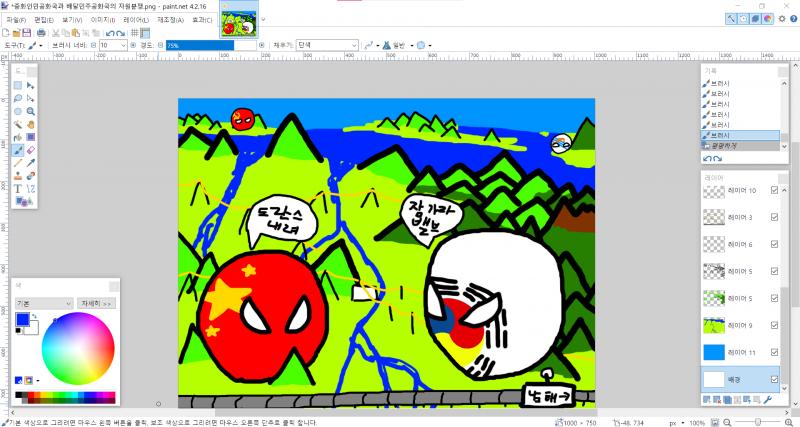
Task: Toggle visibility checkbox of 레이어 6
Action: click(x=774, y=244)
